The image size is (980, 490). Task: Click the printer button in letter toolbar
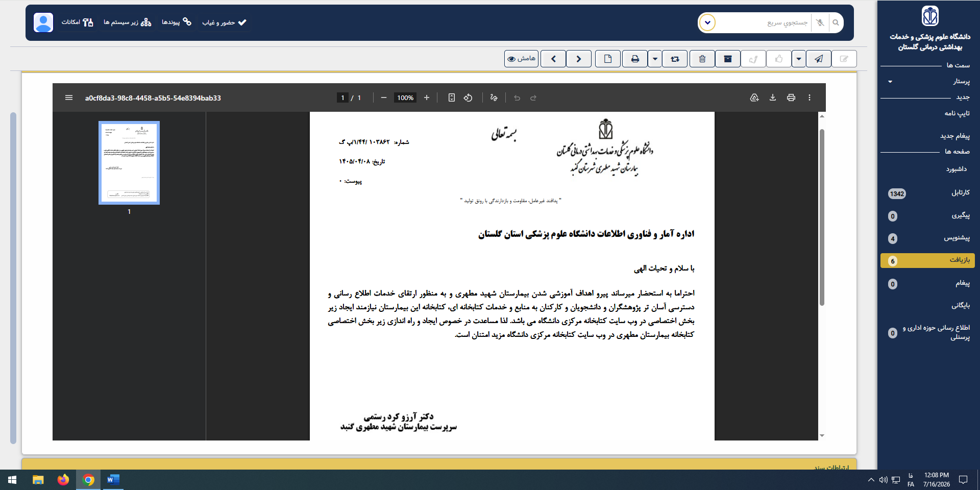[635, 59]
